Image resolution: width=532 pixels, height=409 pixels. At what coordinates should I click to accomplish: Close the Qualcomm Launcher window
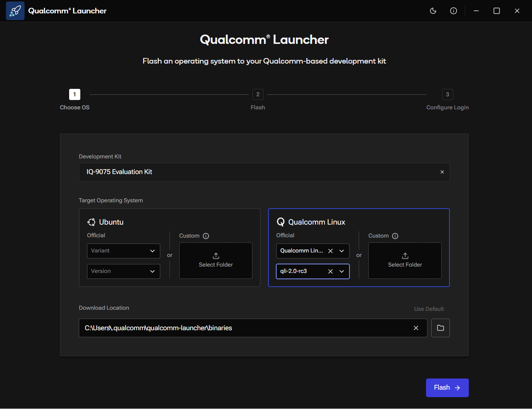(x=517, y=11)
